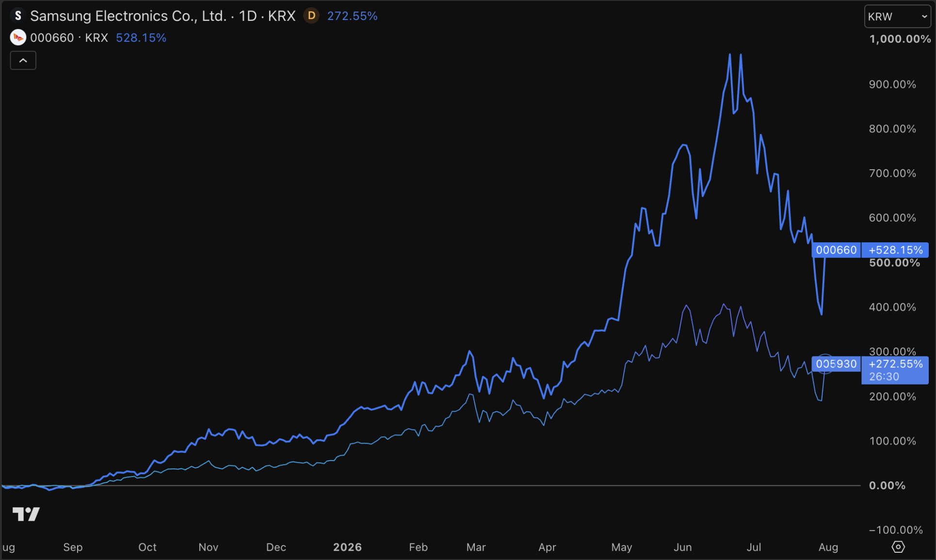Collapse the legend with the chevron button
Screen dimensions: 936x560
tap(23, 61)
